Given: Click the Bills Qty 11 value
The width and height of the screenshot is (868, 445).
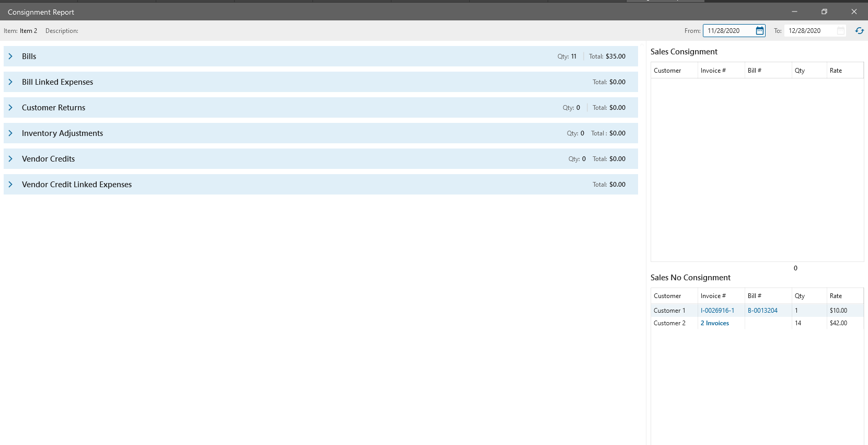Looking at the screenshot, I should tap(574, 56).
